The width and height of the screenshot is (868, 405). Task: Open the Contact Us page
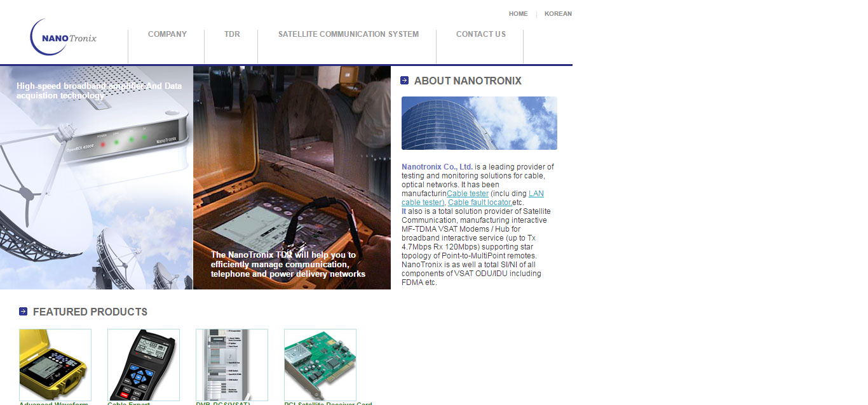point(480,34)
